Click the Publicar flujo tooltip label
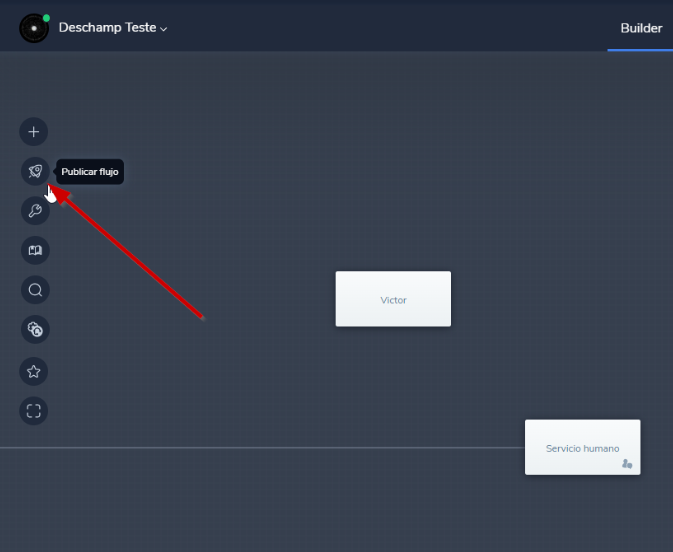The image size is (673, 552). [x=90, y=172]
